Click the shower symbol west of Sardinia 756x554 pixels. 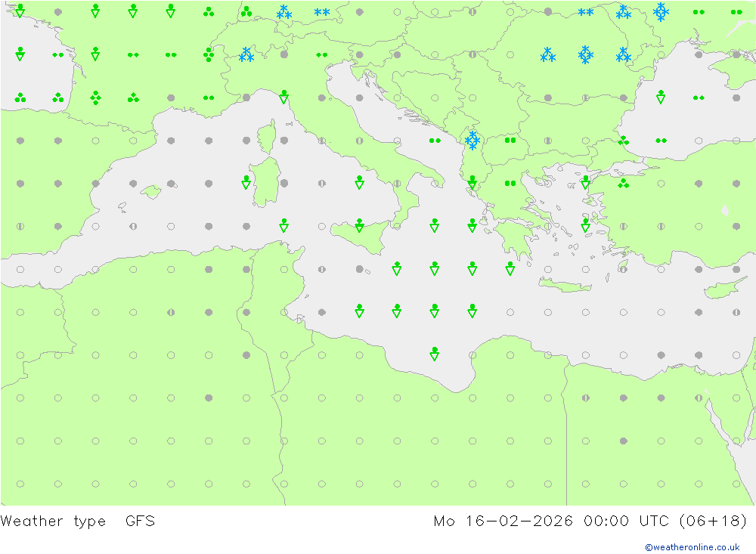click(x=246, y=182)
